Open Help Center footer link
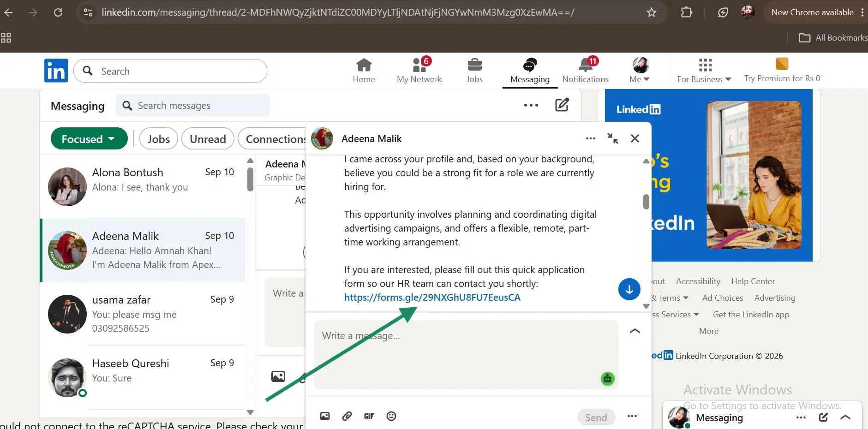 pos(753,281)
